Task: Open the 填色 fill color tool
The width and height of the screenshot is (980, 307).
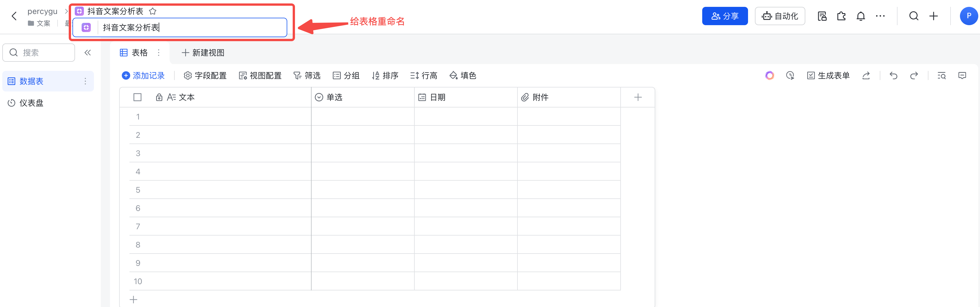Action: pos(463,76)
